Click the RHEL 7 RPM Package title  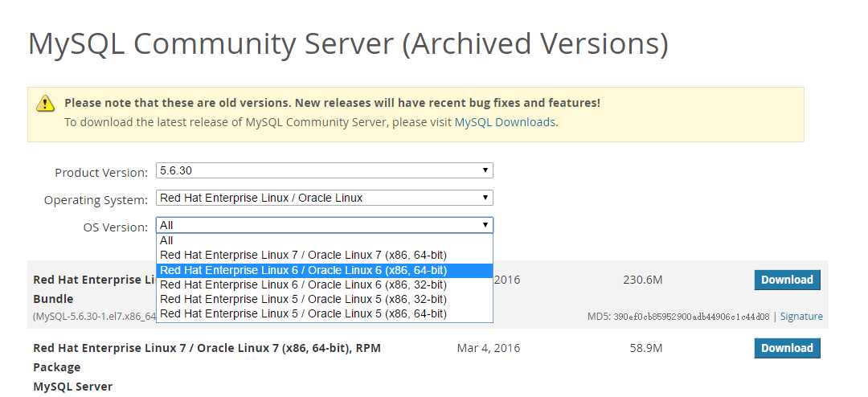[207, 358]
